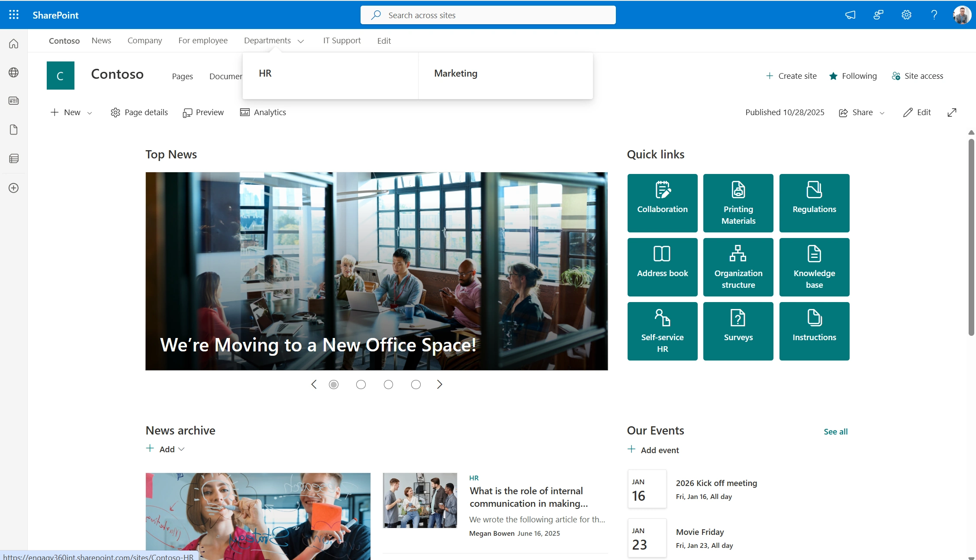Open the Self-service HR tile
The image size is (976, 560).
click(662, 331)
